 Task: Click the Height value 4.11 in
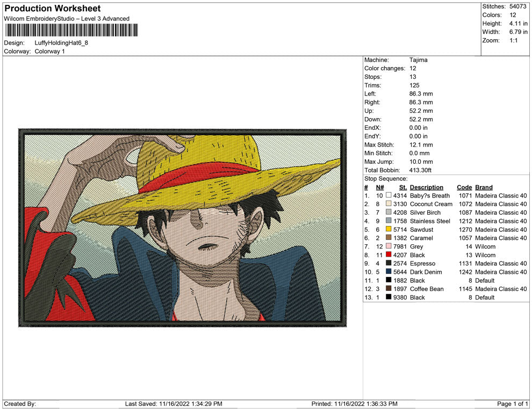click(x=518, y=24)
